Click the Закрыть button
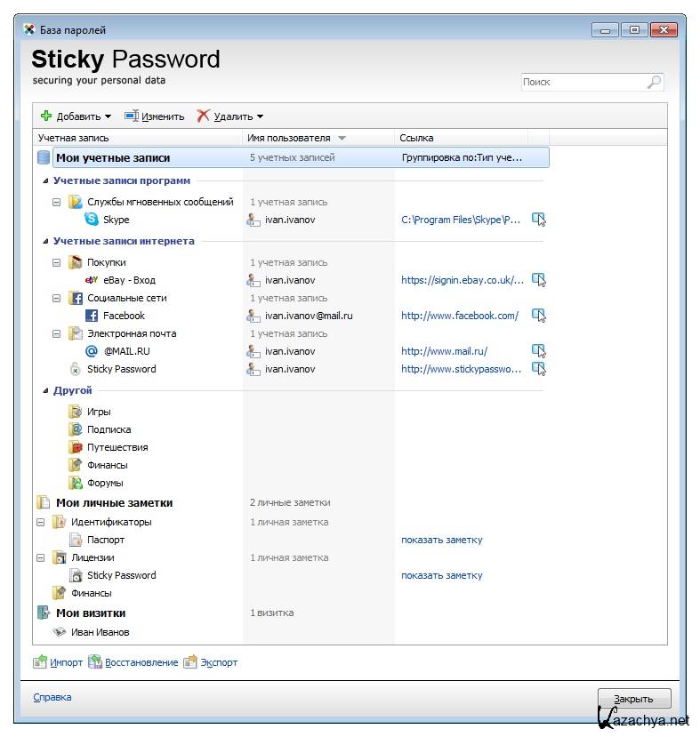This screenshot has width=700, height=737. coord(634,699)
